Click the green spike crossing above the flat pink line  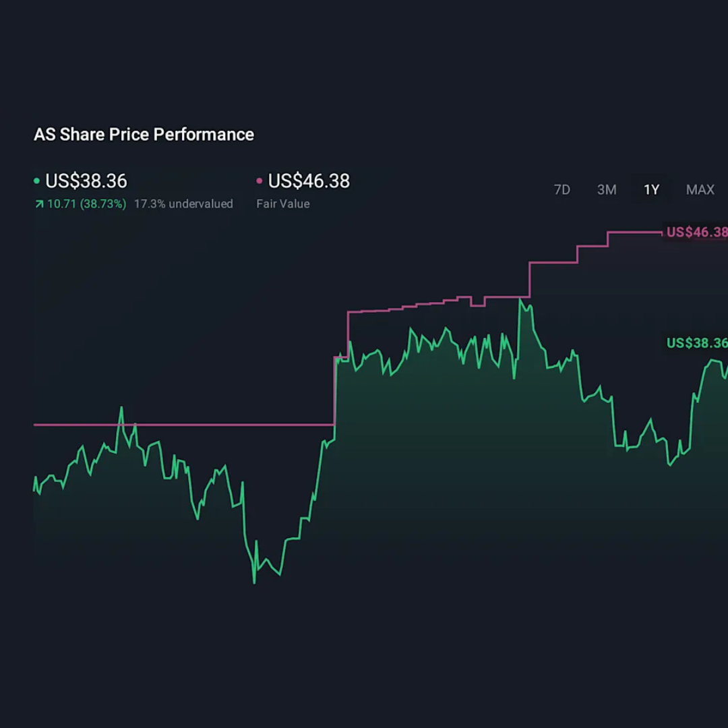point(121,408)
